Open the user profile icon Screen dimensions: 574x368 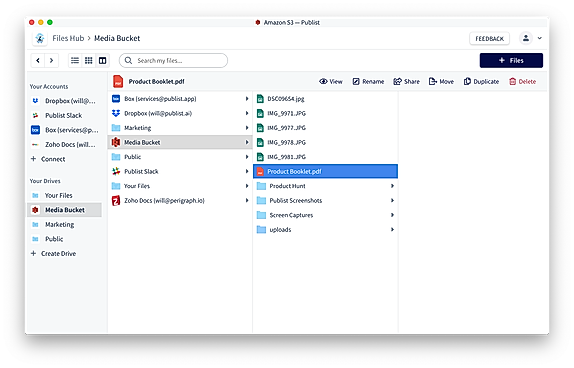point(526,38)
